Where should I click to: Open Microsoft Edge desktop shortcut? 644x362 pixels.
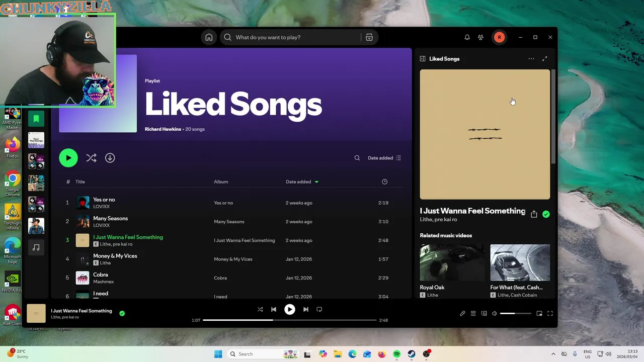pyautogui.click(x=13, y=251)
